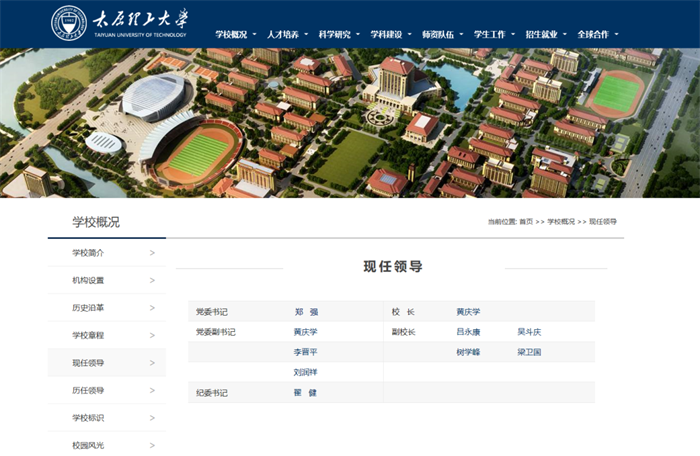
Task: Expand the 学科建设 dropdown arrow
Action: pos(411,35)
